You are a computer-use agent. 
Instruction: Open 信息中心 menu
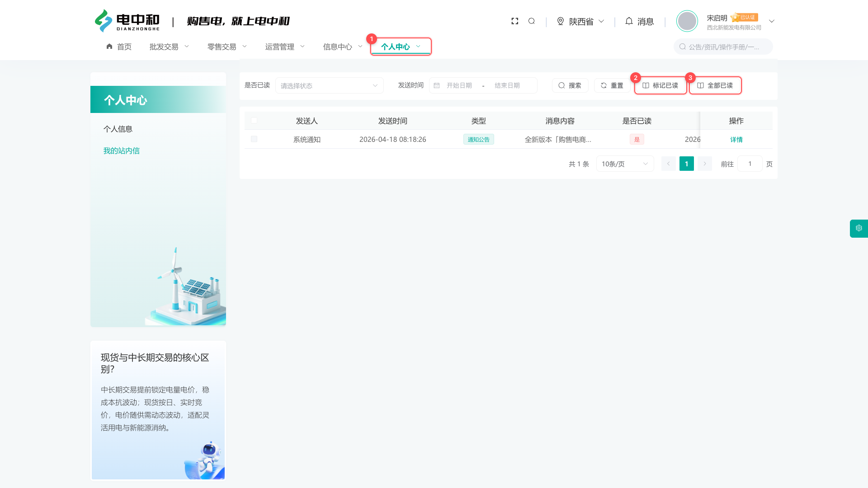tap(343, 47)
